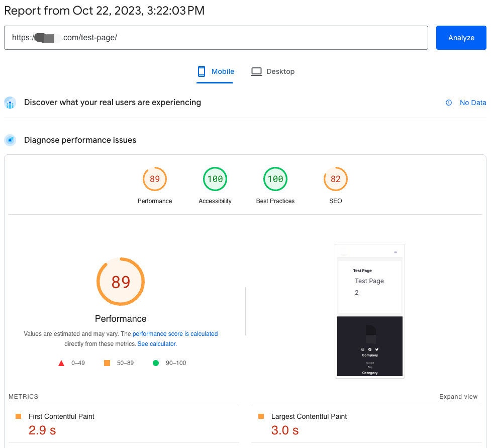491x448 pixels.
Task: Click the large 89 performance gauge
Action: (121, 282)
